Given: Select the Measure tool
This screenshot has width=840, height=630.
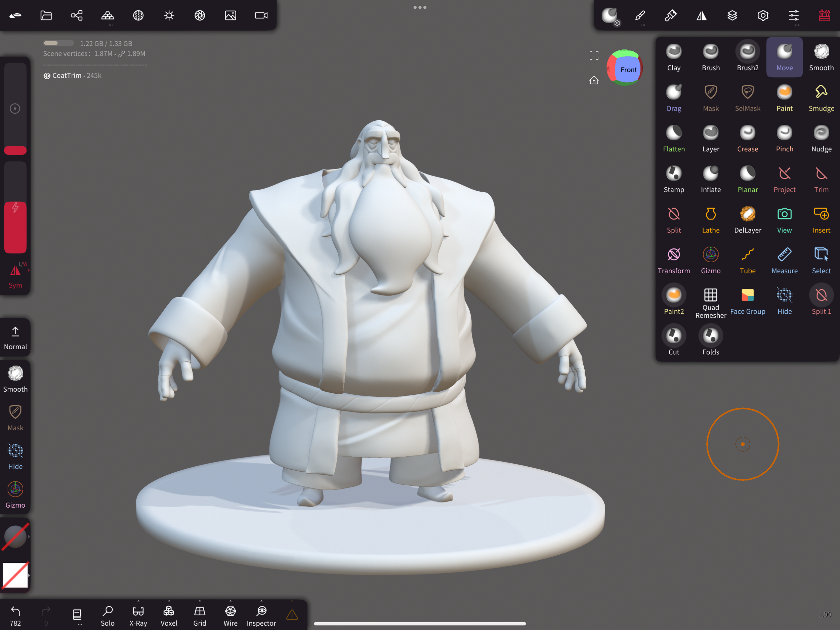Looking at the screenshot, I should [784, 260].
